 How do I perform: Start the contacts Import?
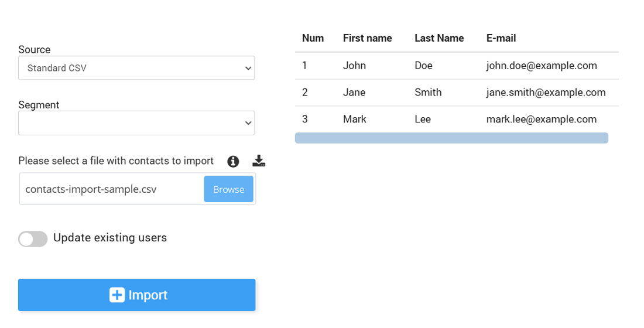point(136,295)
